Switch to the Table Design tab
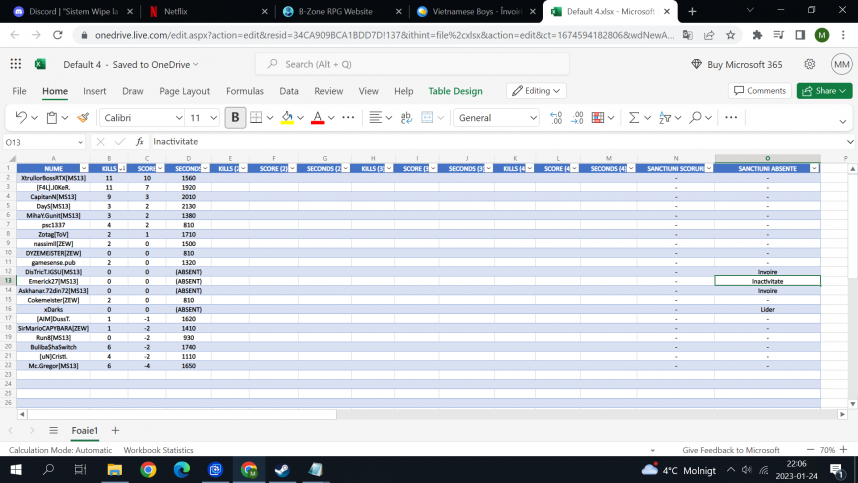 455,91
